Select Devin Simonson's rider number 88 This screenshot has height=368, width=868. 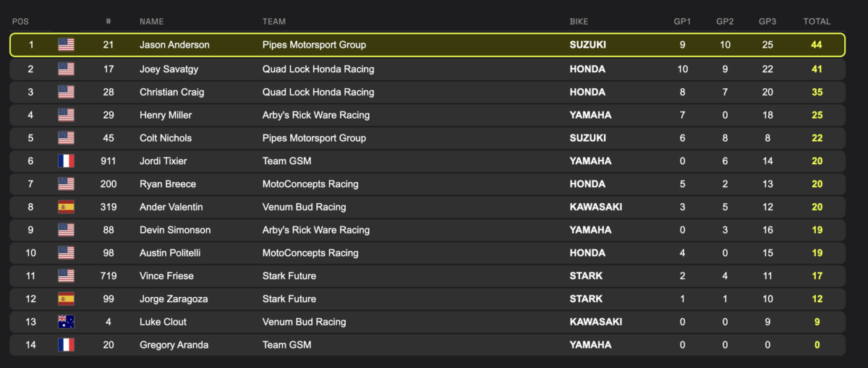[x=109, y=231]
